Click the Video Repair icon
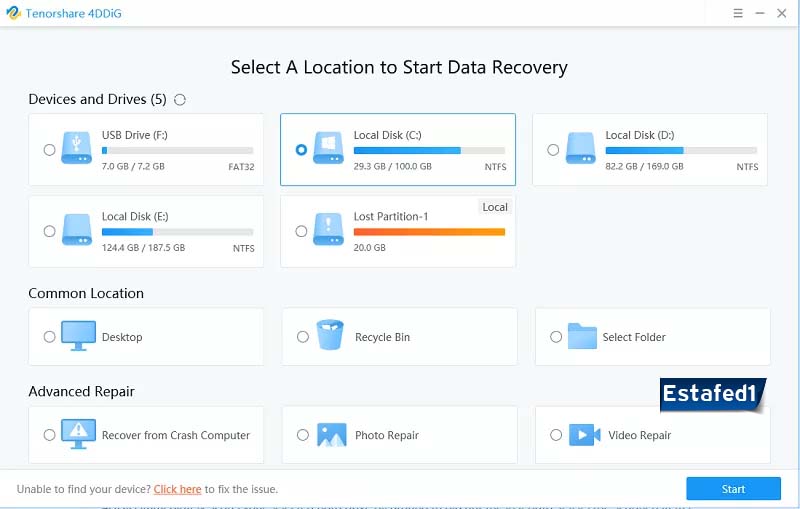This screenshot has width=800, height=509. tap(583, 435)
